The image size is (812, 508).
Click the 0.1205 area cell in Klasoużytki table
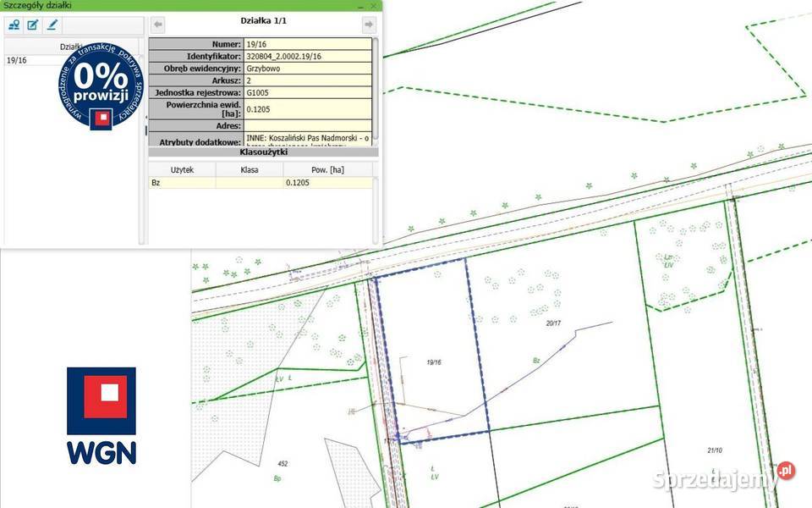click(x=327, y=183)
